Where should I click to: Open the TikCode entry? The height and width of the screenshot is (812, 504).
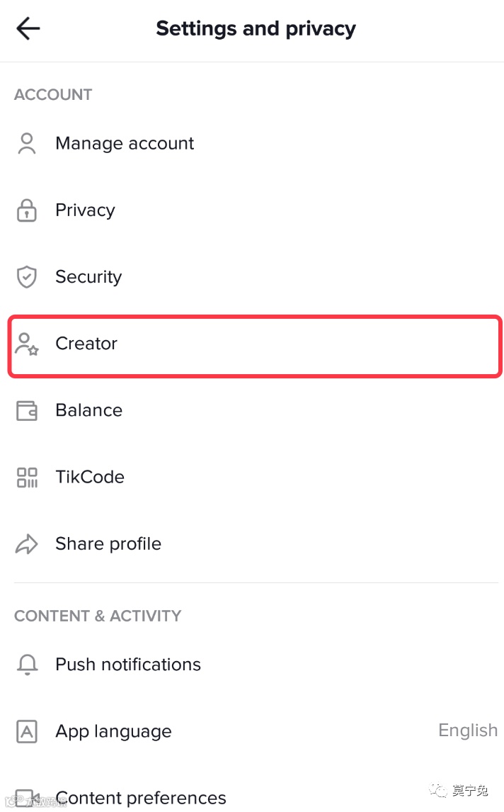pyautogui.click(x=90, y=477)
